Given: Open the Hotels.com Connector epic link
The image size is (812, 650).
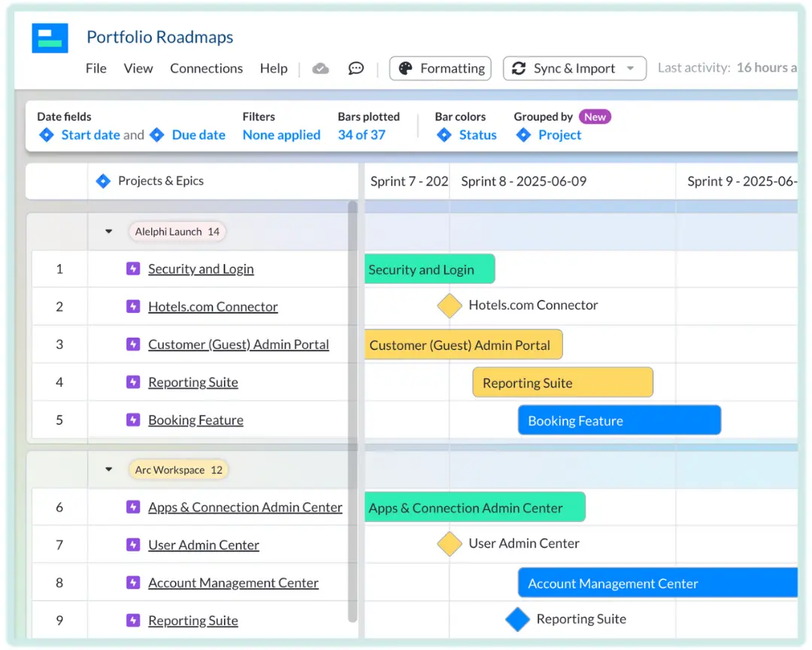Looking at the screenshot, I should click(213, 307).
